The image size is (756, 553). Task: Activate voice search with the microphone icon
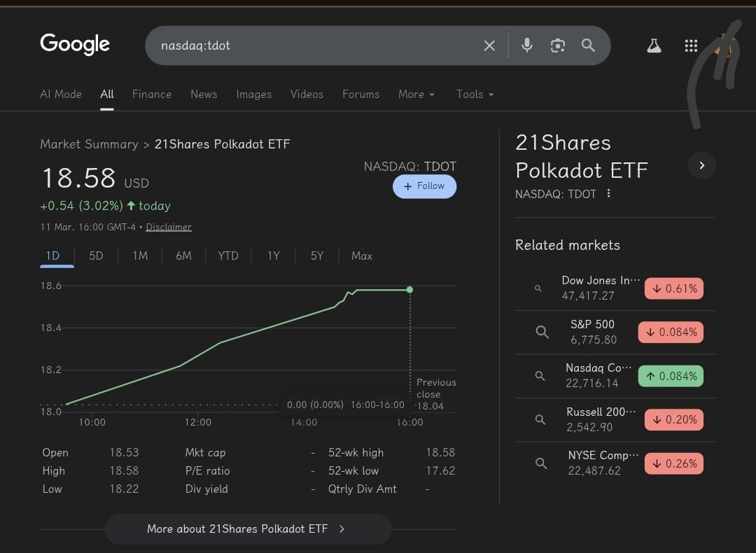[526, 45]
